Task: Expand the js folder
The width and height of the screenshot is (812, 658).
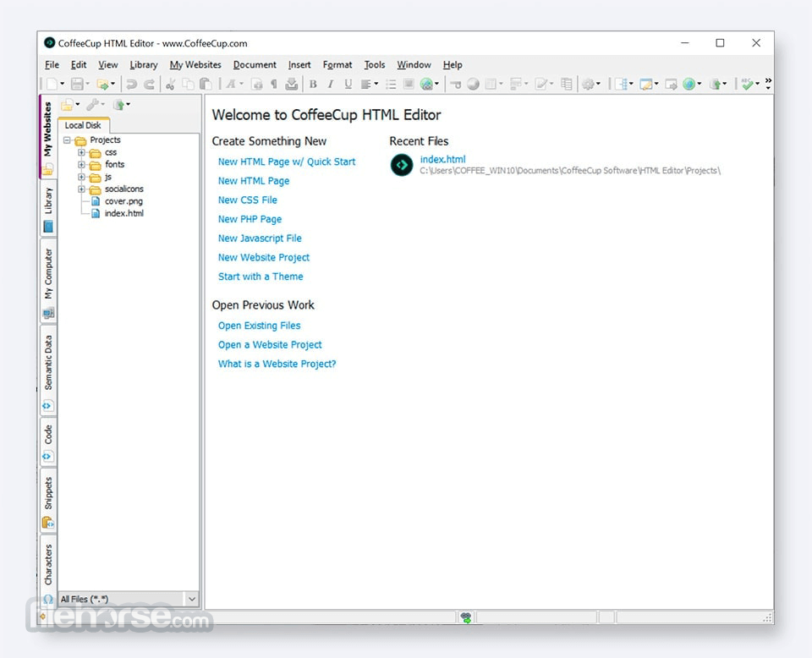Action: pyautogui.click(x=81, y=177)
